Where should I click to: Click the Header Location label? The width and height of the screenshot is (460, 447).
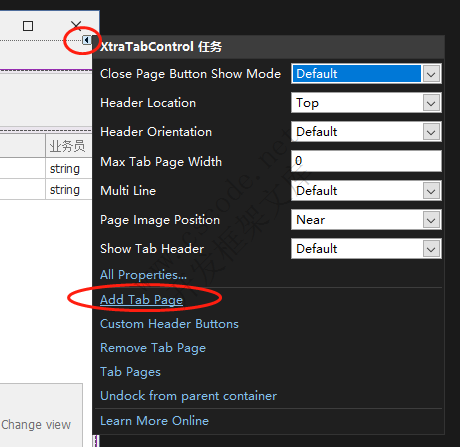(148, 103)
